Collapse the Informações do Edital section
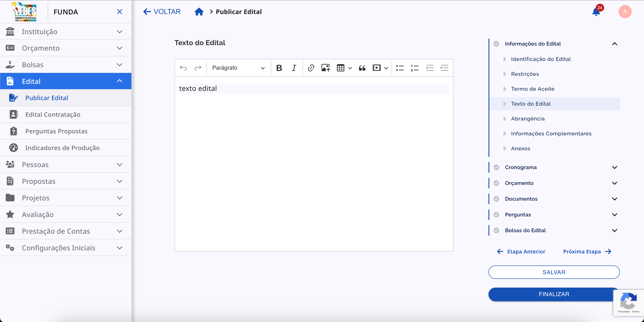This screenshot has width=644, height=322. 615,44
